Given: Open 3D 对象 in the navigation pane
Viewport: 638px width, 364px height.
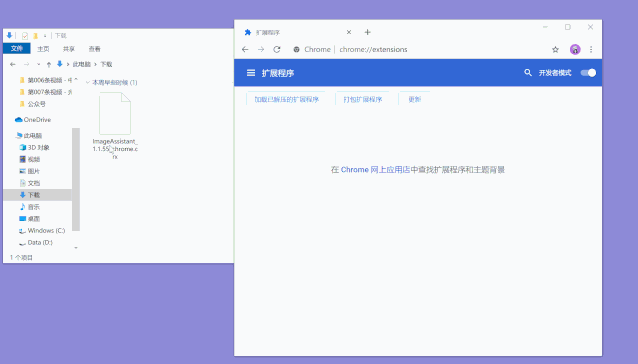Looking at the screenshot, I should (x=35, y=147).
